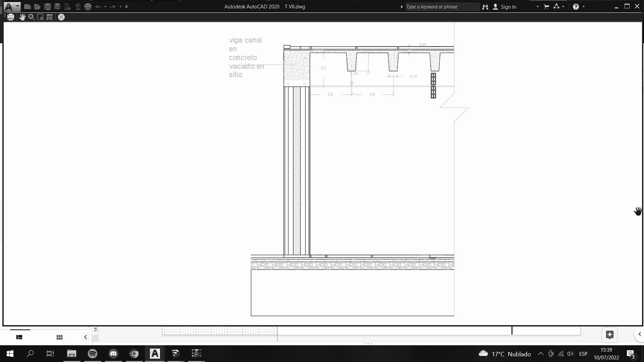Viewport: 644px width, 362px height.
Task: Click the Open folder icon
Action: (x=37, y=6)
